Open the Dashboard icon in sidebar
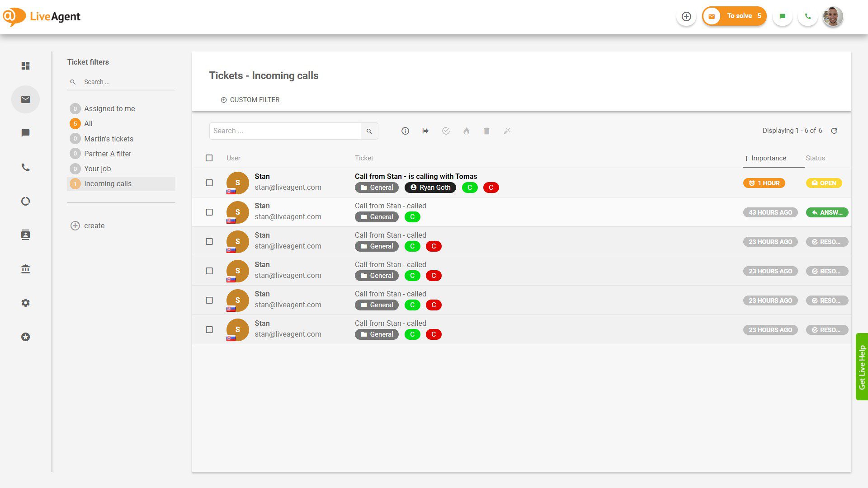The height and width of the screenshot is (488, 868). [x=25, y=66]
